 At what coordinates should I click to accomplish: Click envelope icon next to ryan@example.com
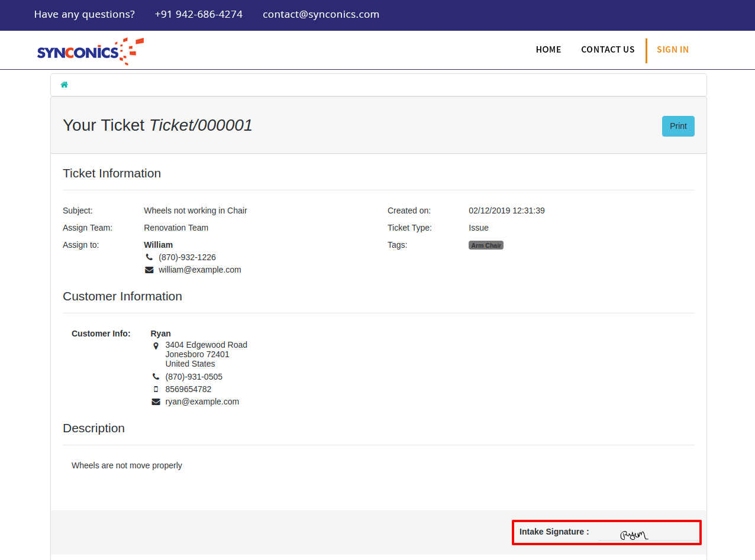pos(156,402)
